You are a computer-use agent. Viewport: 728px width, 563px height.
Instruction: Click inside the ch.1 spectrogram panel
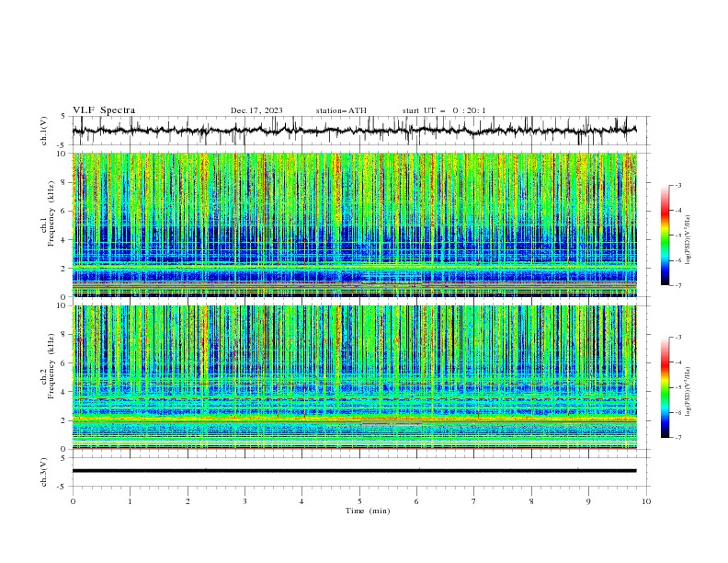354,224
